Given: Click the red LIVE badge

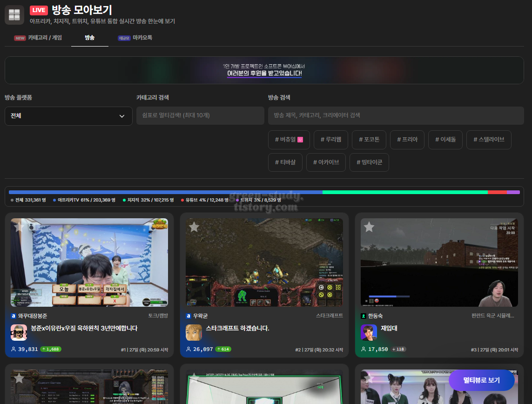Looking at the screenshot, I should point(39,10).
